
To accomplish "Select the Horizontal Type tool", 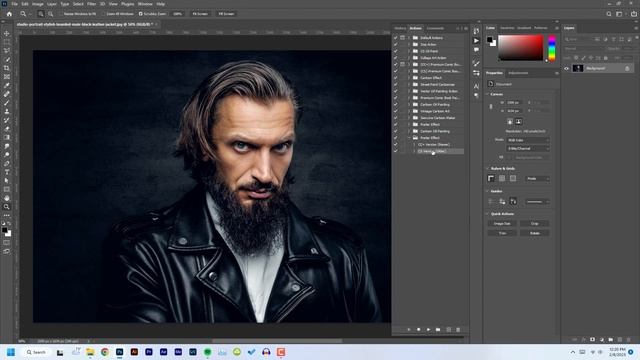I will 7,172.
